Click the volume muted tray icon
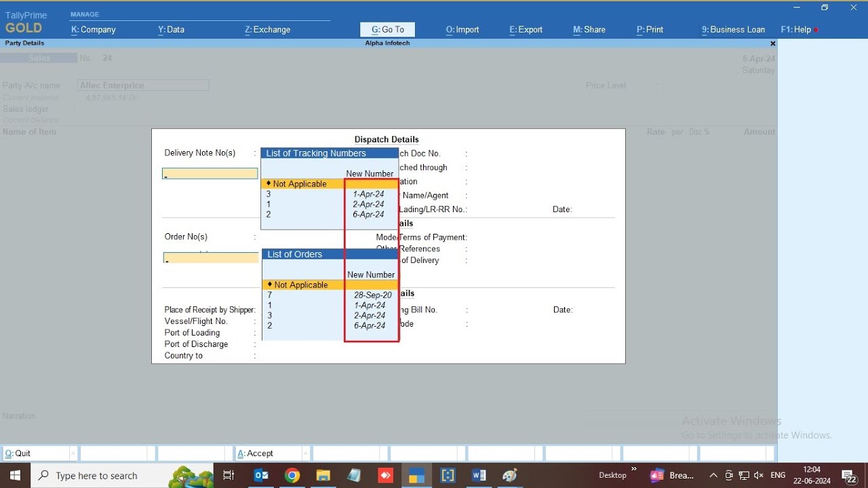 pyautogui.click(x=759, y=475)
